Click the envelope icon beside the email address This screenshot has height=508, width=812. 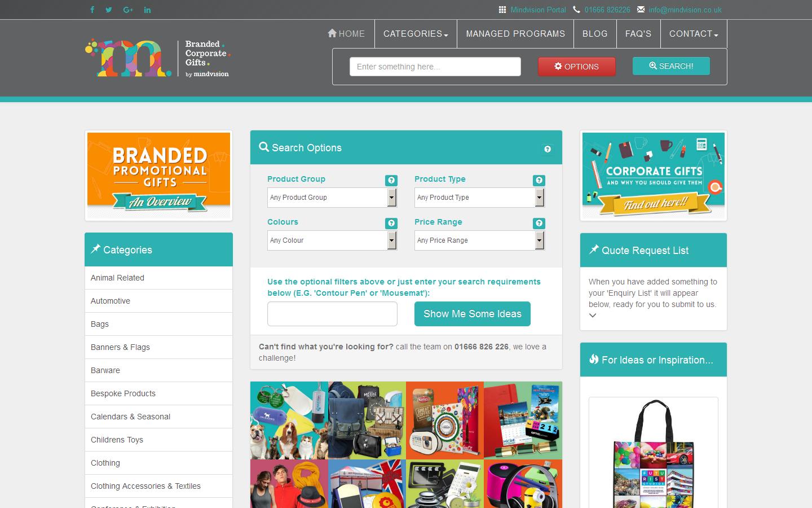click(x=640, y=10)
